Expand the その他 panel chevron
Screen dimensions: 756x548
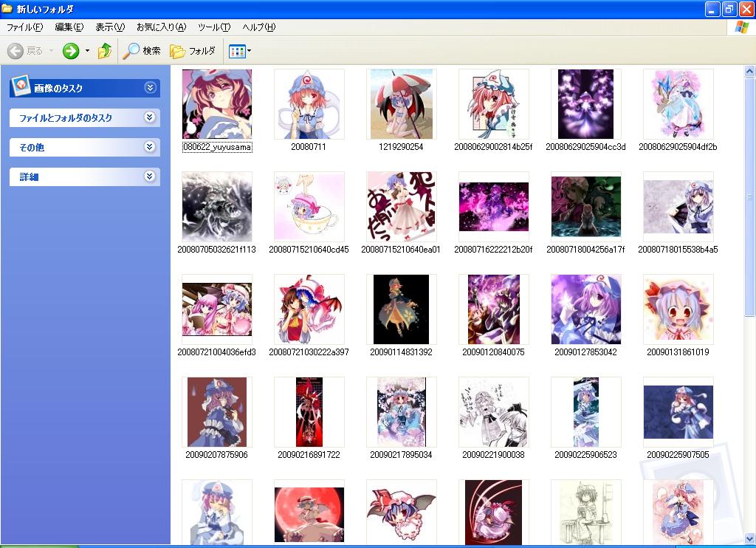click(149, 147)
